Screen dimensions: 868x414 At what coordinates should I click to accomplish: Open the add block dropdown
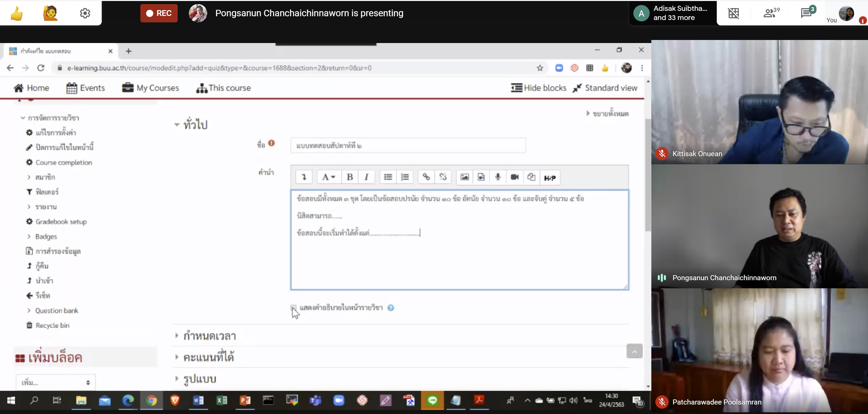click(x=56, y=382)
